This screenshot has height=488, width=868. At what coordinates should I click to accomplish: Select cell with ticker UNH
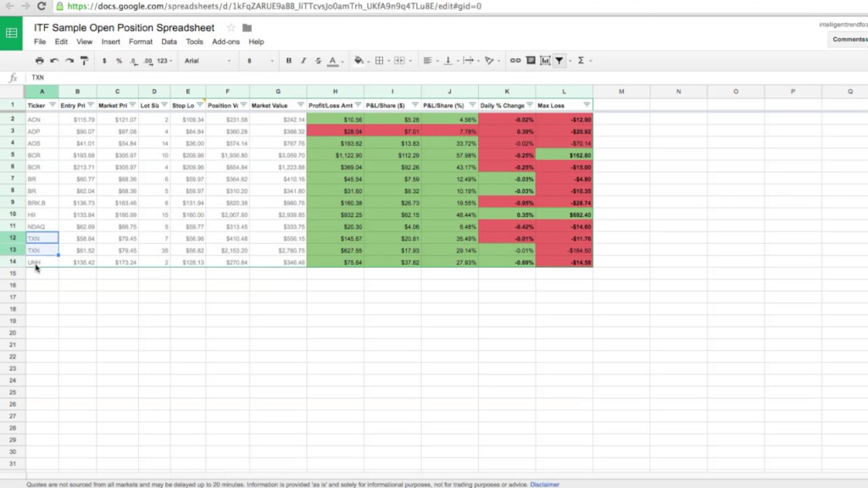tap(42, 263)
